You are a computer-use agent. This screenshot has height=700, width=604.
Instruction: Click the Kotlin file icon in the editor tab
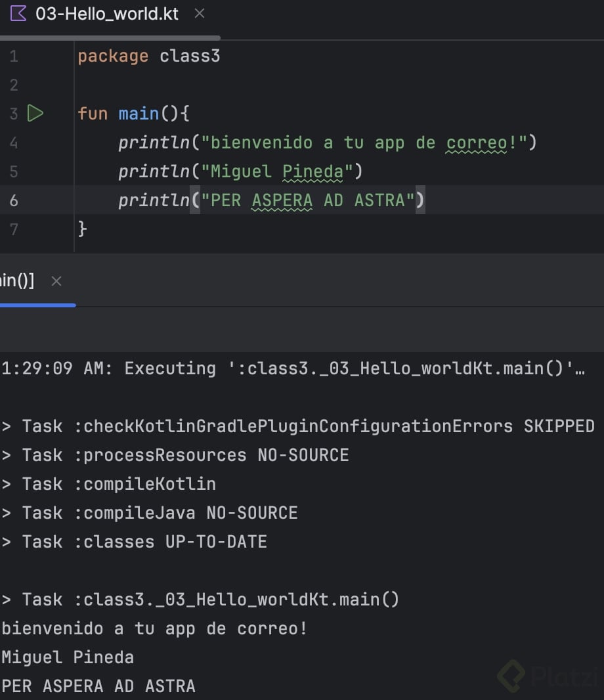click(x=18, y=14)
